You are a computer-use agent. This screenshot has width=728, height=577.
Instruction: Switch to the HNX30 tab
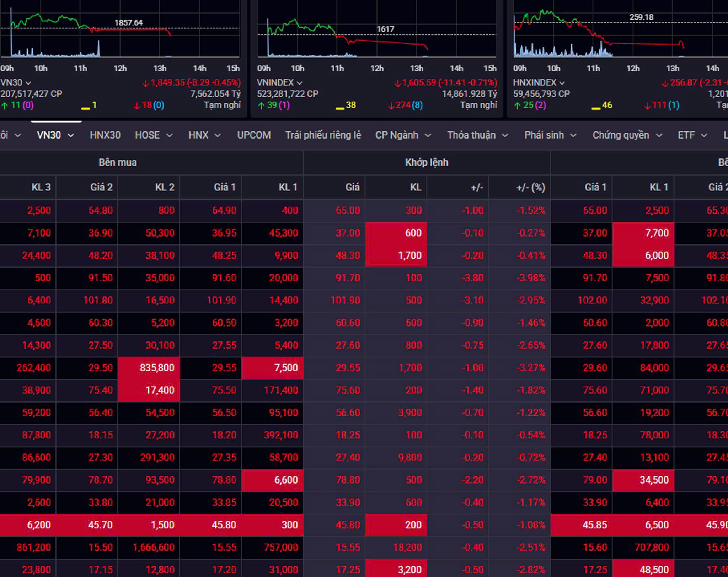tap(105, 135)
